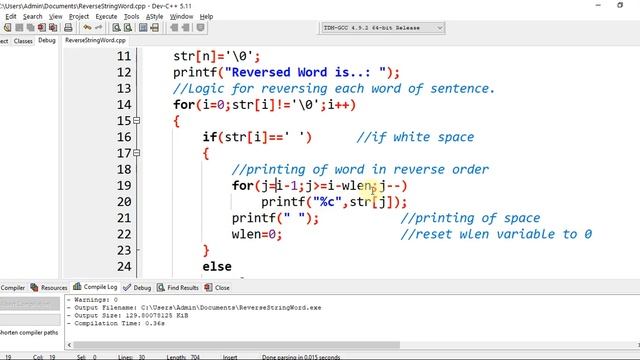The height and width of the screenshot is (360, 640).
Task: Click the inner for loop on line 19
Action: [320, 186]
